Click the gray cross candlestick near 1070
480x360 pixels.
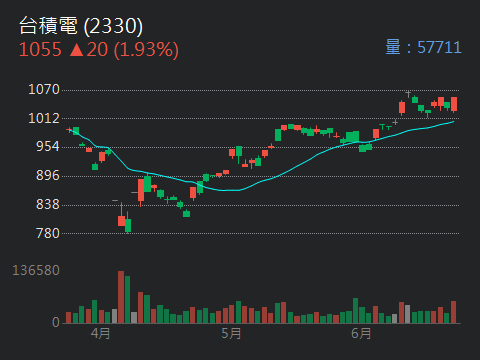click(408, 94)
